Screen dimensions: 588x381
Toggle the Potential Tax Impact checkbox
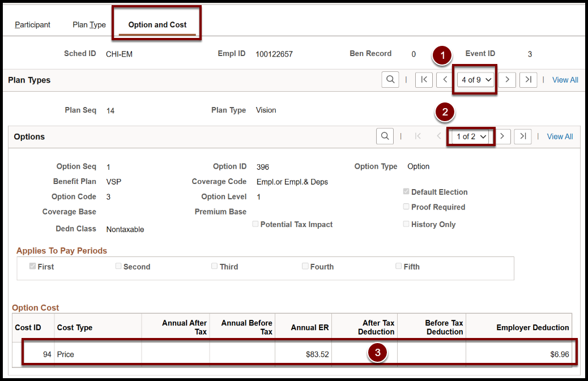click(x=255, y=224)
